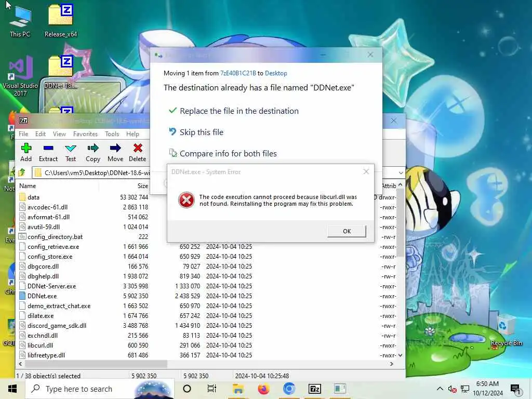This screenshot has height=399, width=532.
Task: Click the taskbar search box
Action: click(x=99, y=389)
